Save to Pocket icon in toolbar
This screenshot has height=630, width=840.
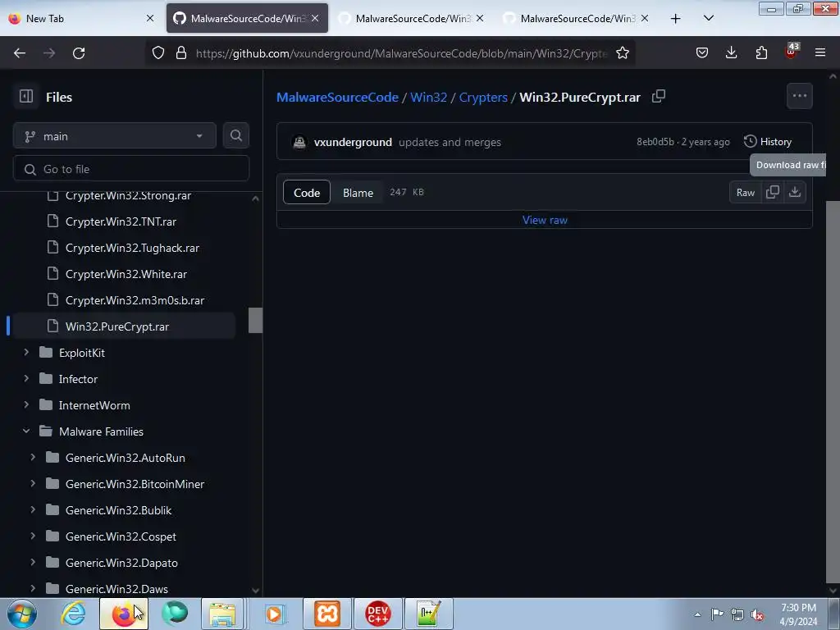point(702,53)
